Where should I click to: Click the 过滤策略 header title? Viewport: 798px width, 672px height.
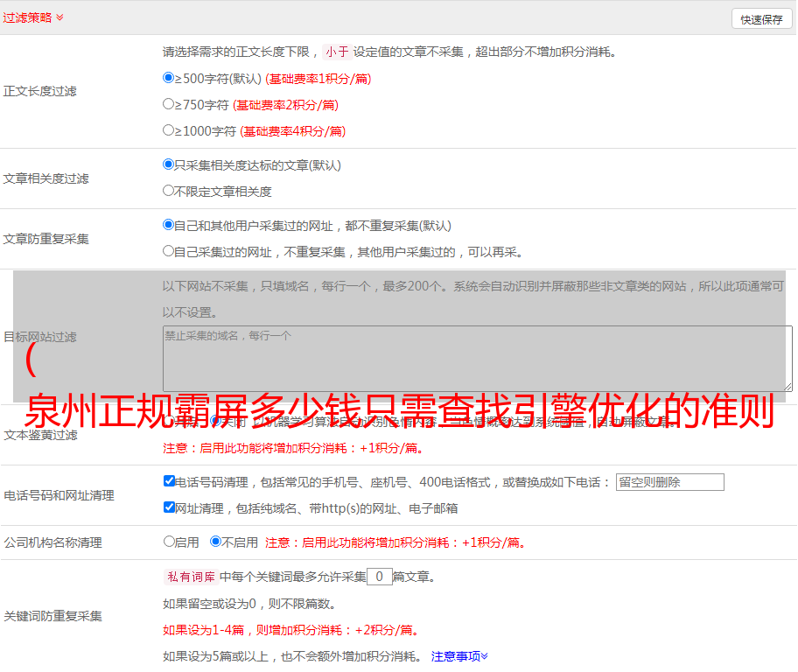tap(26, 17)
